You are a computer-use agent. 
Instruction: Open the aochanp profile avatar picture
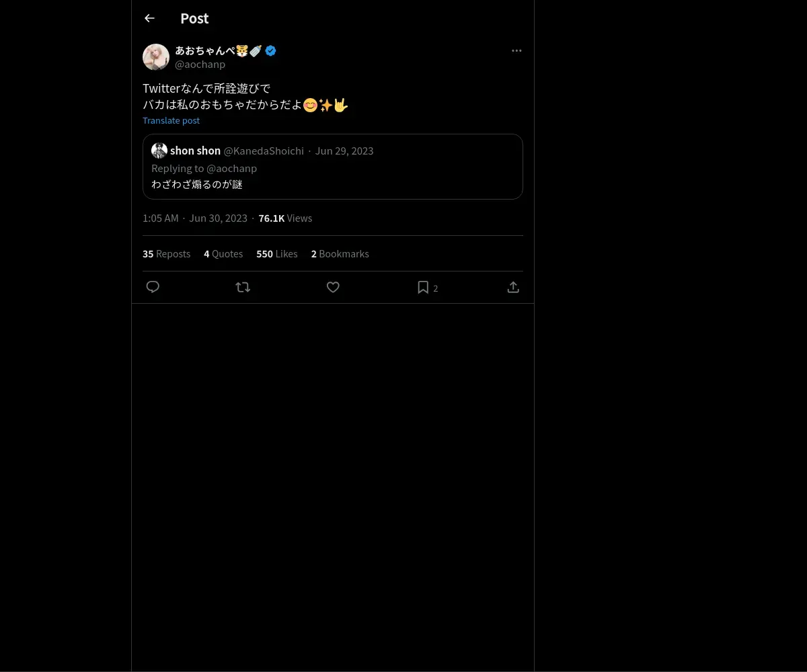click(156, 57)
